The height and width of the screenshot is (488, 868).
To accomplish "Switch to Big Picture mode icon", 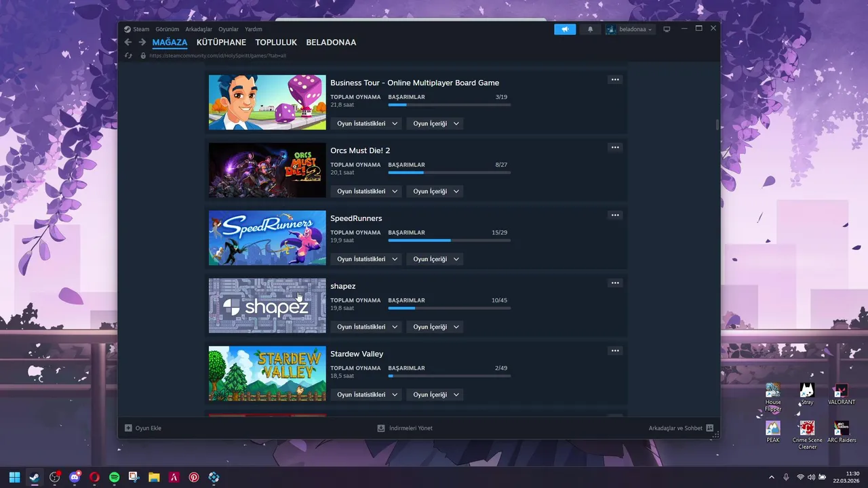I will pyautogui.click(x=667, y=29).
